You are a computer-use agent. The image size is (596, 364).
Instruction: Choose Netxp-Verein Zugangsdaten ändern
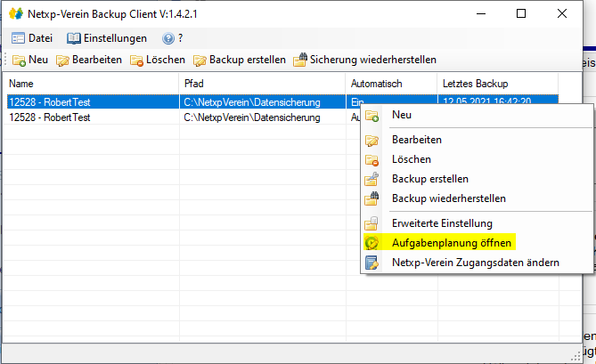tap(477, 263)
